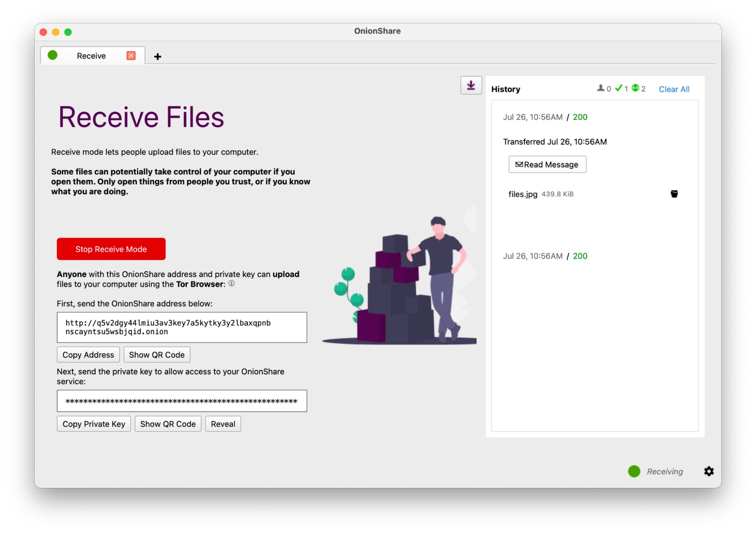Click the Transferred Jul 26, 10:56AM text

pyautogui.click(x=555, y=142)
